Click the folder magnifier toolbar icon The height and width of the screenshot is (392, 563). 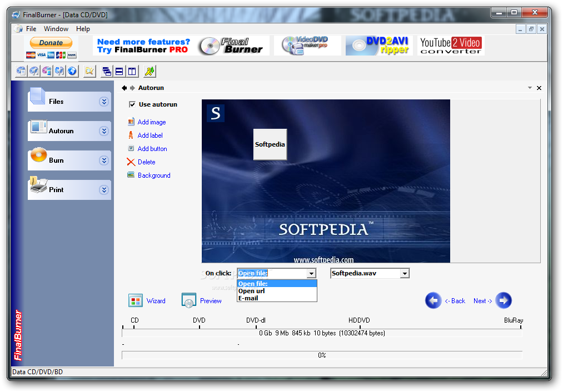(x=89, y=71)
